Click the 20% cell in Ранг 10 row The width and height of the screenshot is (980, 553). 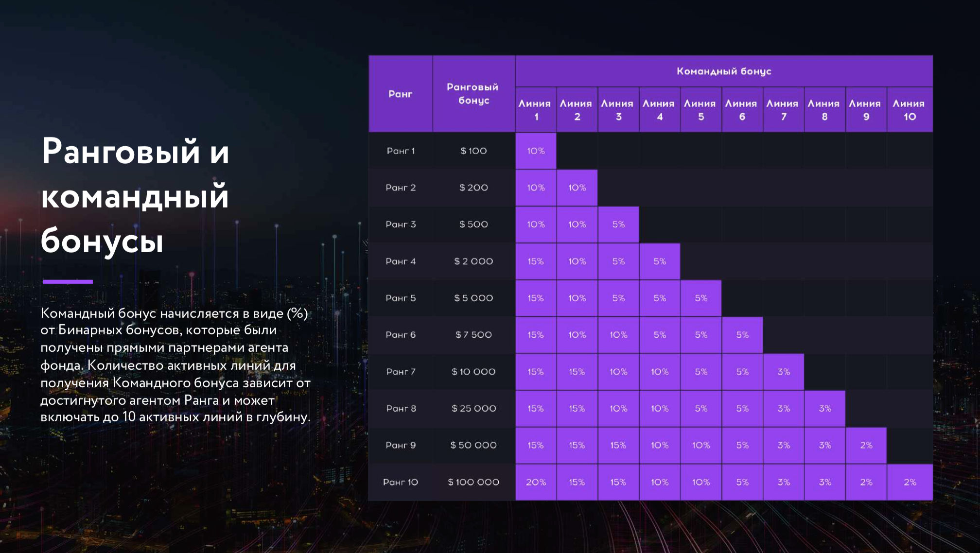pos(536,482)
